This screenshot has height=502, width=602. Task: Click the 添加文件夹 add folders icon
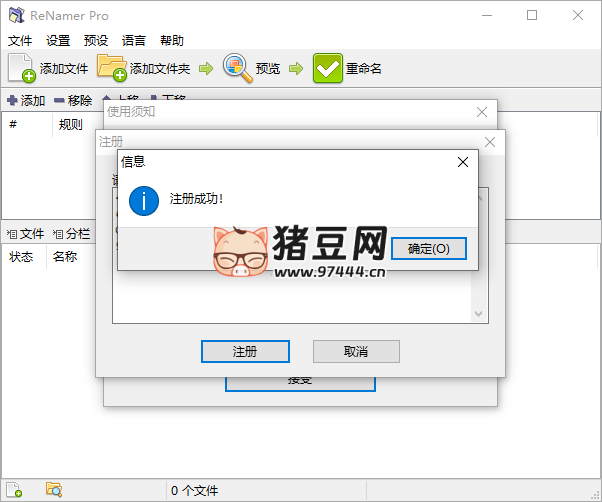[112, 68]
